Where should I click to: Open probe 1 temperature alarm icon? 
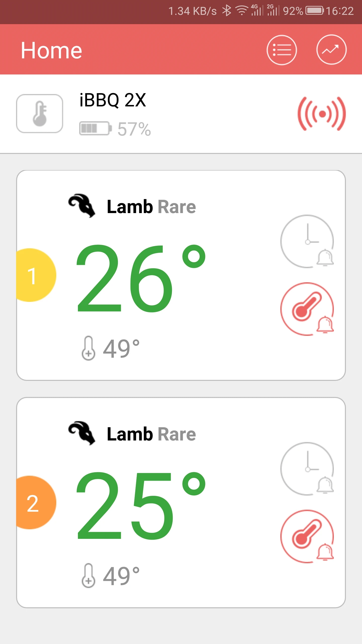(x=307, y=309)
